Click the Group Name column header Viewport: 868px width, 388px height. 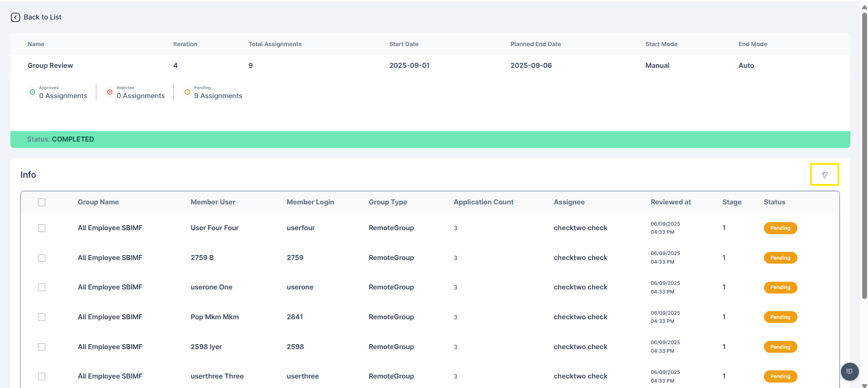98,202
